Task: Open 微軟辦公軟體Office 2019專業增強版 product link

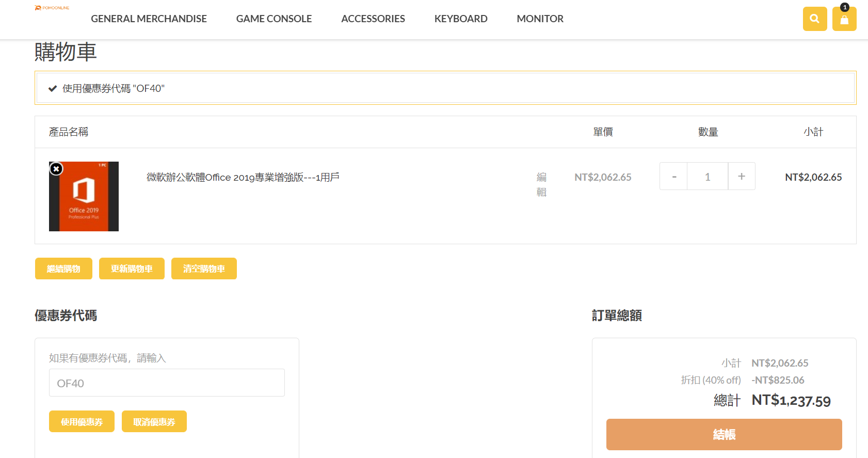Action: click(x=243, y=177)
